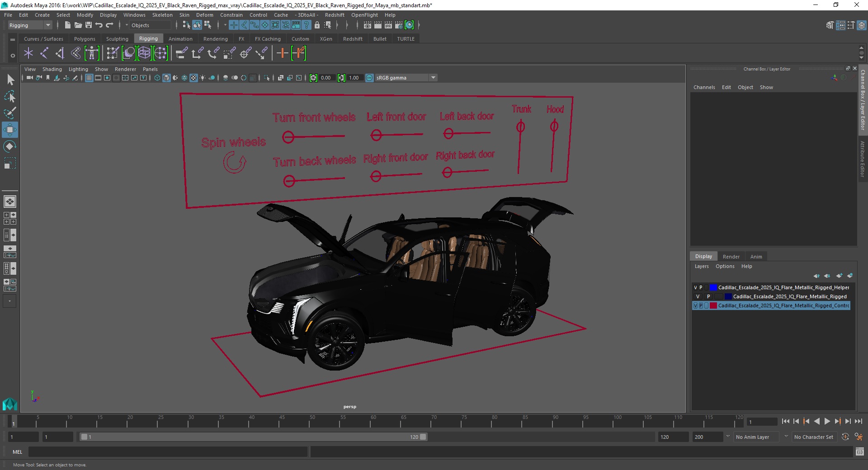Toggle visibility V of Metallic_Rigged layer
The image size is (868, 470).
point(698,296)
